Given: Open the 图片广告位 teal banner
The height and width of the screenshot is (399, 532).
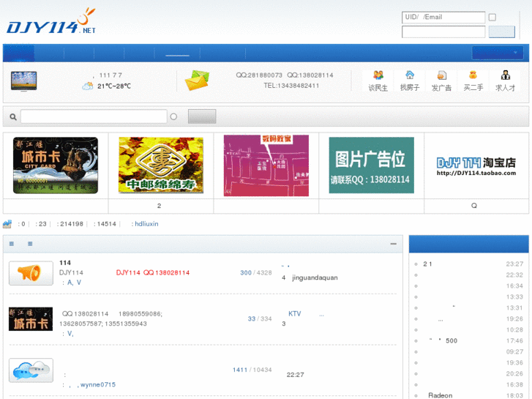Looking at the screenshot, I should [372, 165].
